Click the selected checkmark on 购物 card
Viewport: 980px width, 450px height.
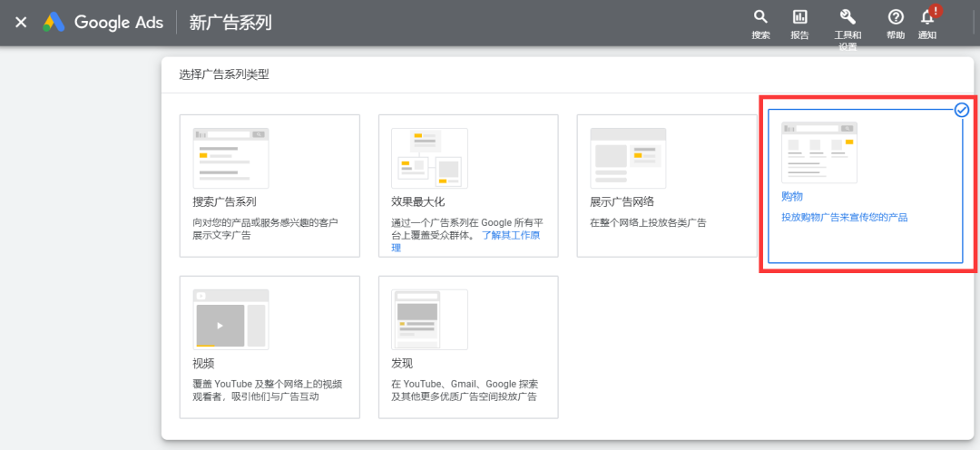point(962,110)
